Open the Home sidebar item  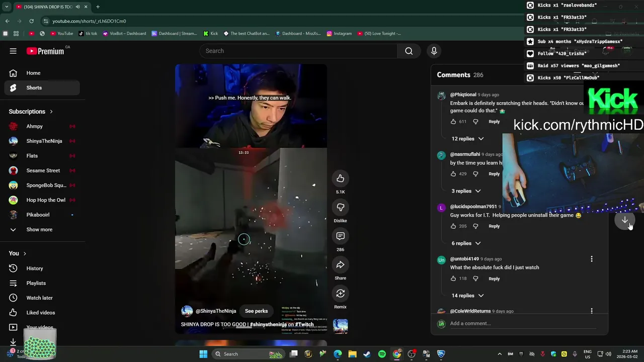[42, 73]
